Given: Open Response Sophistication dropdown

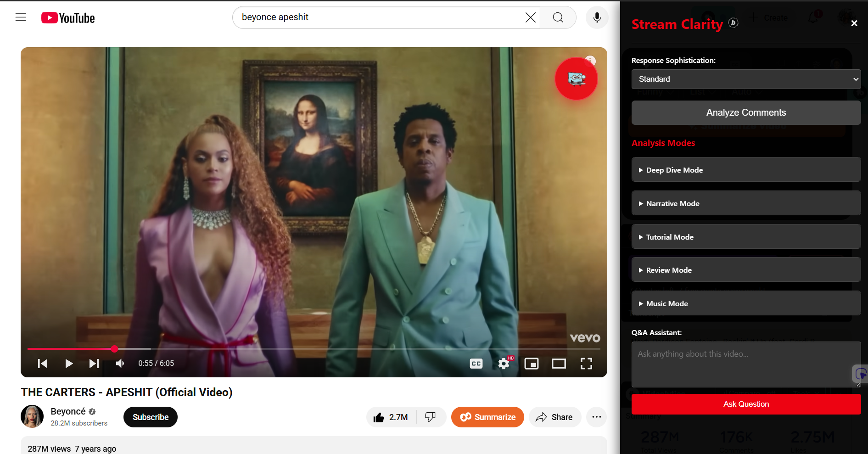Looking at the screenshot, I should tap(746, 79).
